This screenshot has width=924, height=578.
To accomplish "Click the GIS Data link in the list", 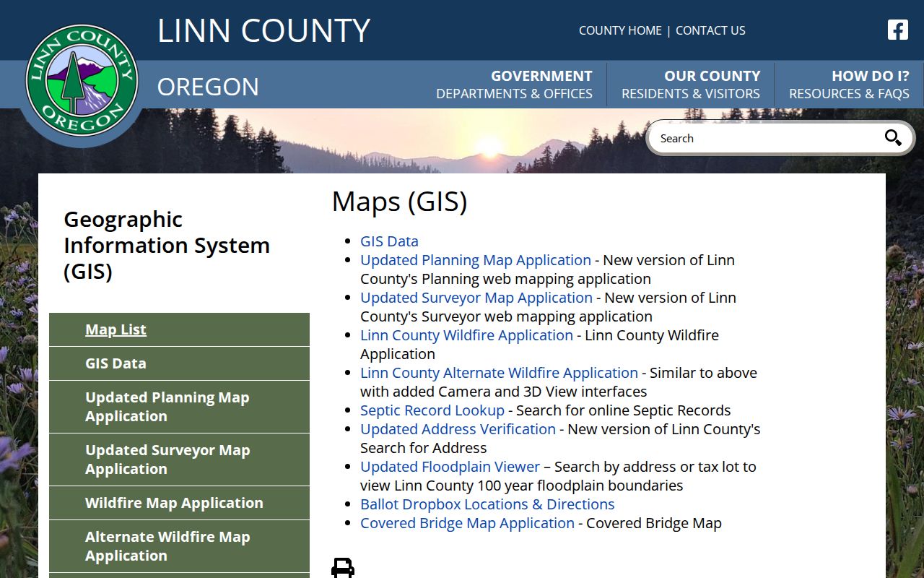I will pyautogui.click(x=389, y=241).
